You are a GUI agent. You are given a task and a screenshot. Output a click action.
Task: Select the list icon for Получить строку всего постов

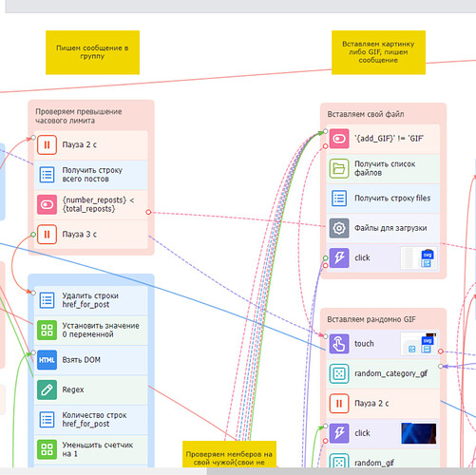coord(47,175)
